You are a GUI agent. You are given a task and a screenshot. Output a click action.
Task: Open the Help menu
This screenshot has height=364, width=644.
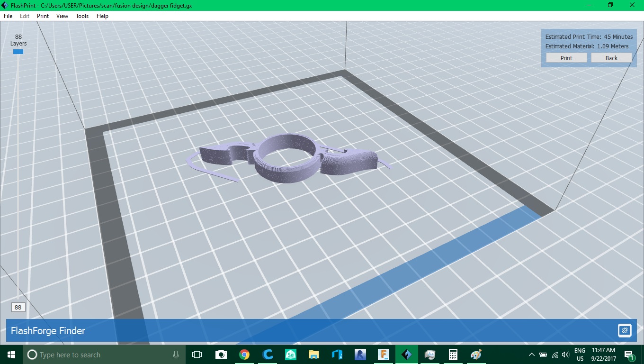(102, 16)
